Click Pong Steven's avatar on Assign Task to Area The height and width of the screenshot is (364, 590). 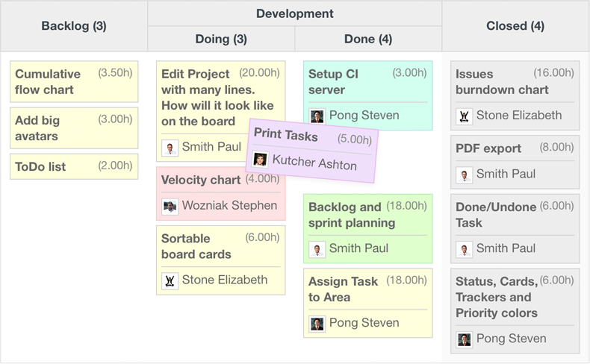coord(317,324)
